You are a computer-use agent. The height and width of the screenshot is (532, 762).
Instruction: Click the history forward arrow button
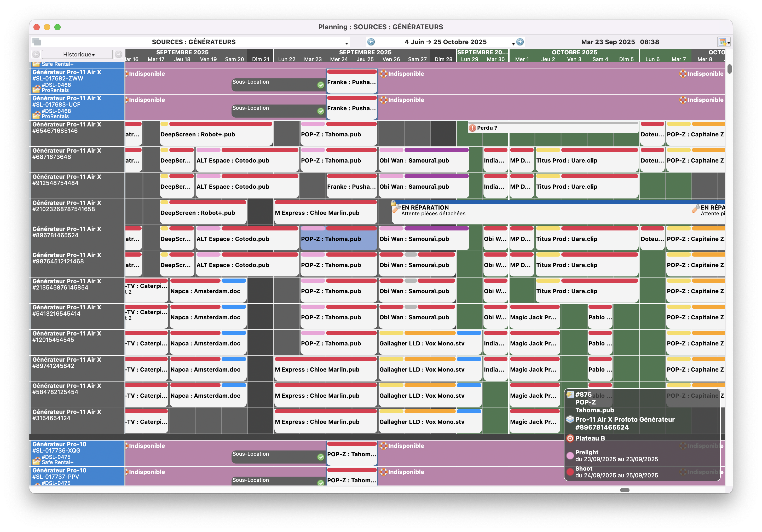(118, 54)
